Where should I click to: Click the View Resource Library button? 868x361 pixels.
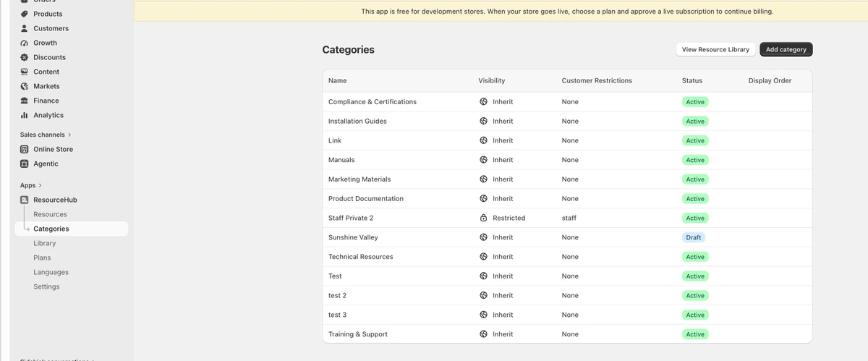click(715, 49)
